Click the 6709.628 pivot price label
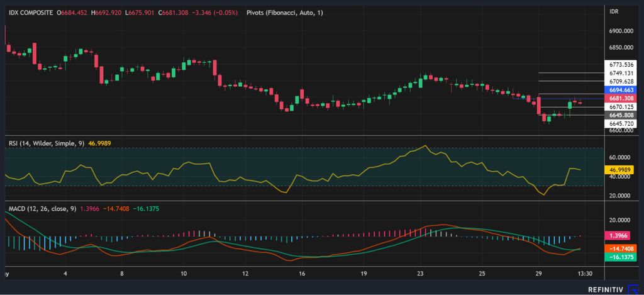 pyautogui.click(x=621, y=81)
